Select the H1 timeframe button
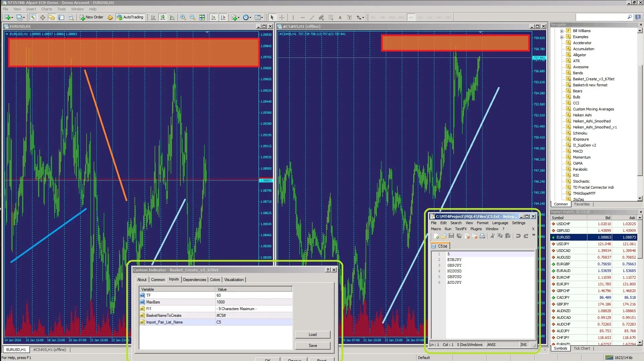The image size is (644, 361). click(x=411, y=17)
